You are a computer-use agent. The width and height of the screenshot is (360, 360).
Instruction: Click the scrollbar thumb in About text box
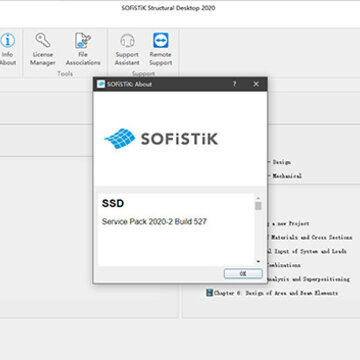point(258,206)
